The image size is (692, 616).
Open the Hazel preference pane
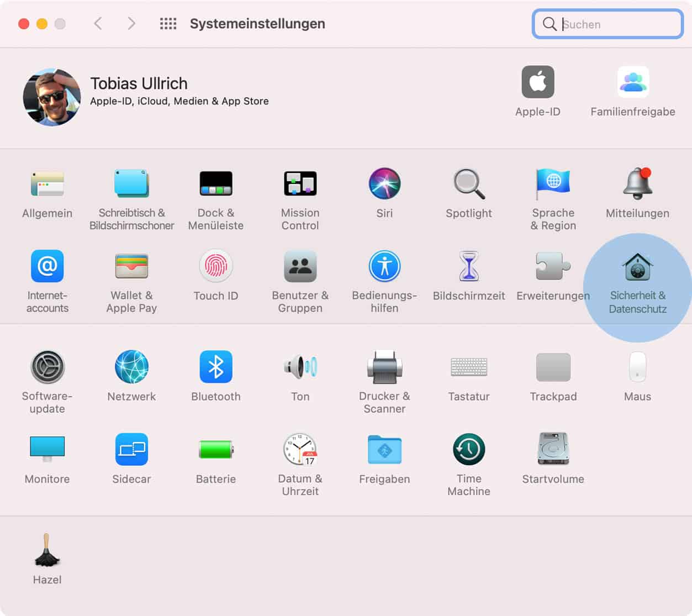pyautogui.click(x=47, y=550)
